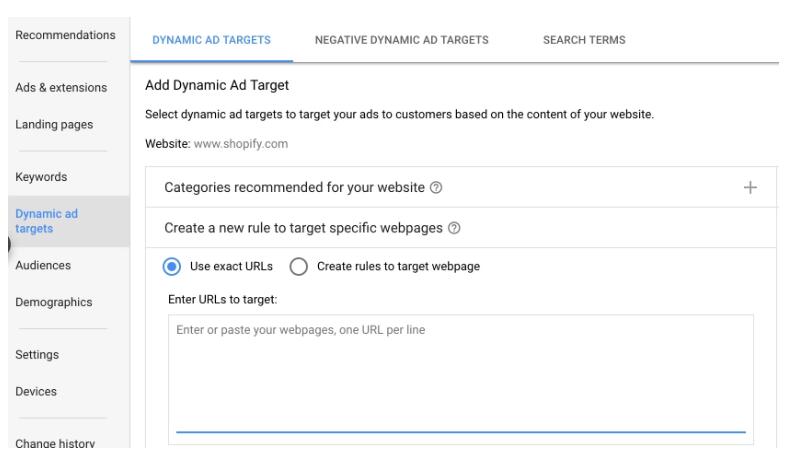Open the Audiences section
Screen dimensions: 801x473
click(x=43, y=266)
